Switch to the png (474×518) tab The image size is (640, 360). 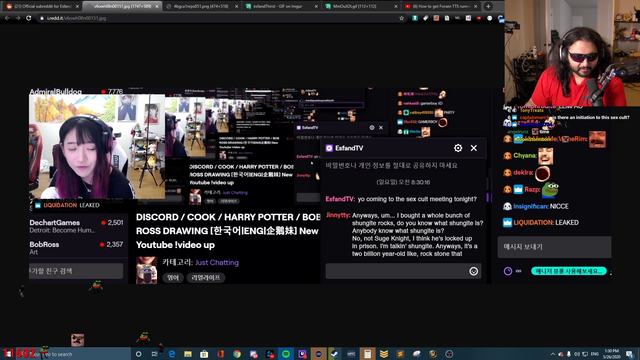pos(202,6)
